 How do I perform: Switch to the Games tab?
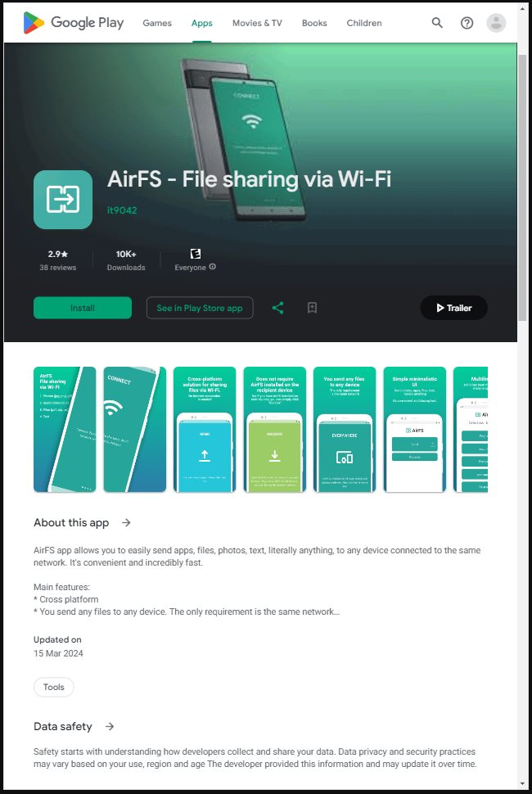click(x=157, y=23)
